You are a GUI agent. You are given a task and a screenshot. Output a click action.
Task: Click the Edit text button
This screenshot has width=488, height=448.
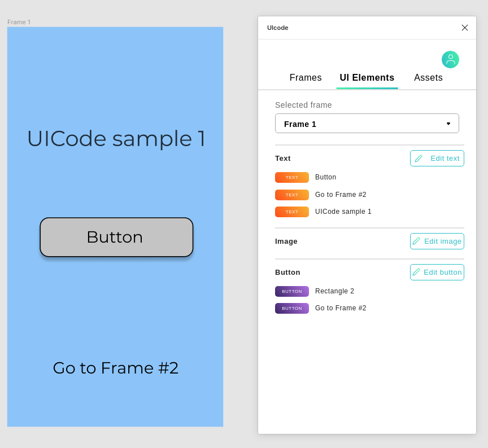pyautogui.click(x=437, y=158)
